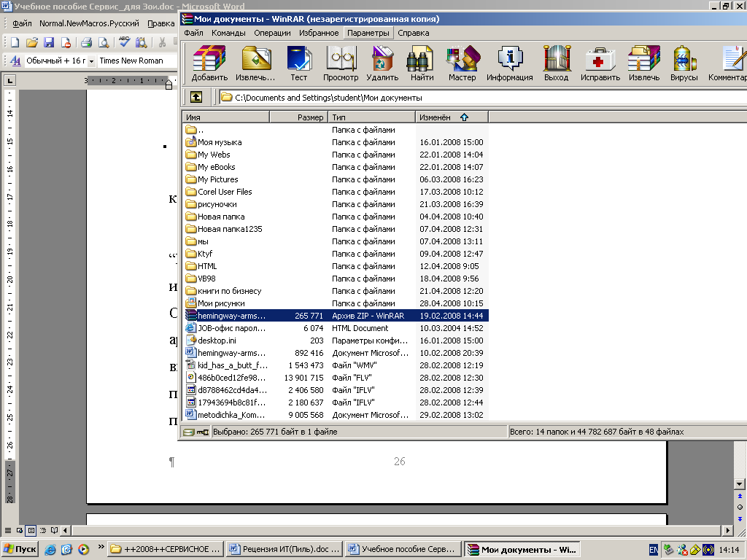The image size is (747, 560).
Task: Click the Spelling check icon in Word
Action: [124, 42]
